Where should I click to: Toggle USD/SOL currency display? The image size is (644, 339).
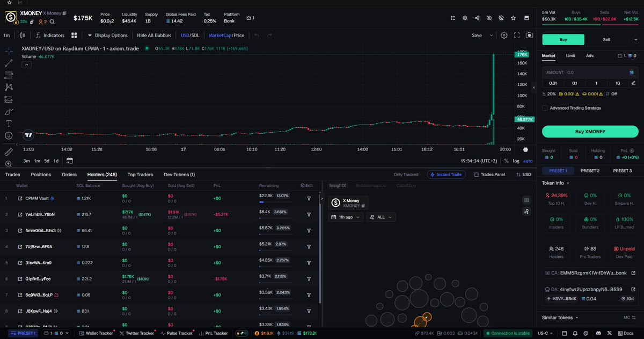tap(189, 35)
